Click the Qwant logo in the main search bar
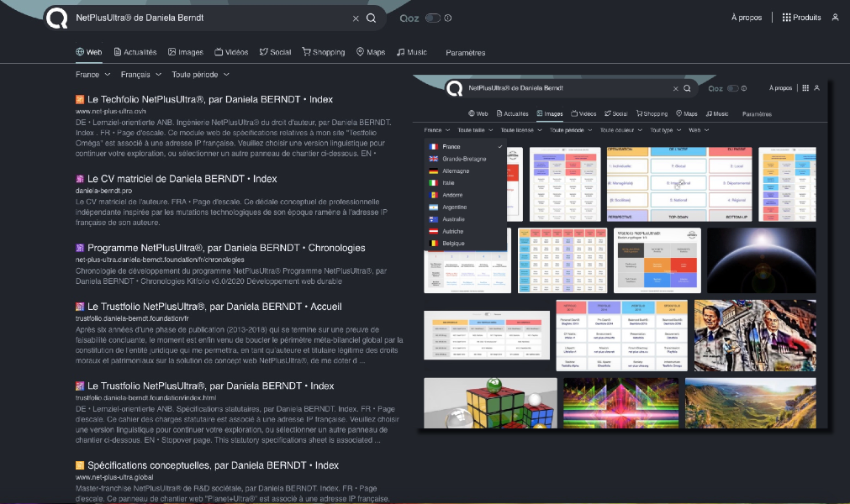Image resolution: width=850 pixels, height=504 pixels. coord(57,18)
